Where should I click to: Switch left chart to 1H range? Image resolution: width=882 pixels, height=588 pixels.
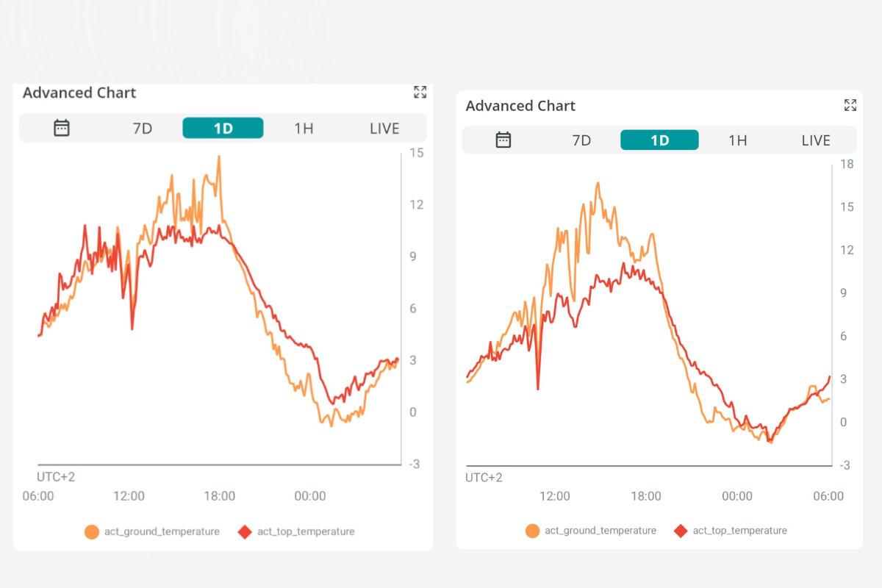coord(304,128)
